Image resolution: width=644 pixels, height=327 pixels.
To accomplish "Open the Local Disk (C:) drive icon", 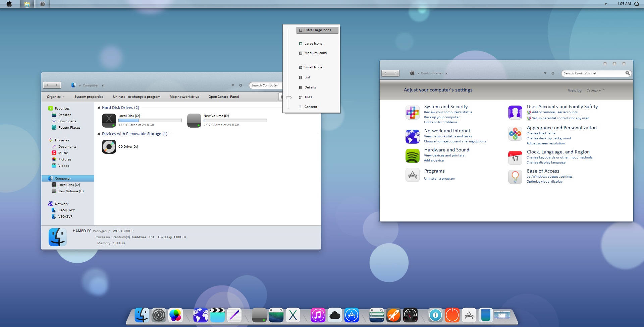I will click(x=109, y=120).
